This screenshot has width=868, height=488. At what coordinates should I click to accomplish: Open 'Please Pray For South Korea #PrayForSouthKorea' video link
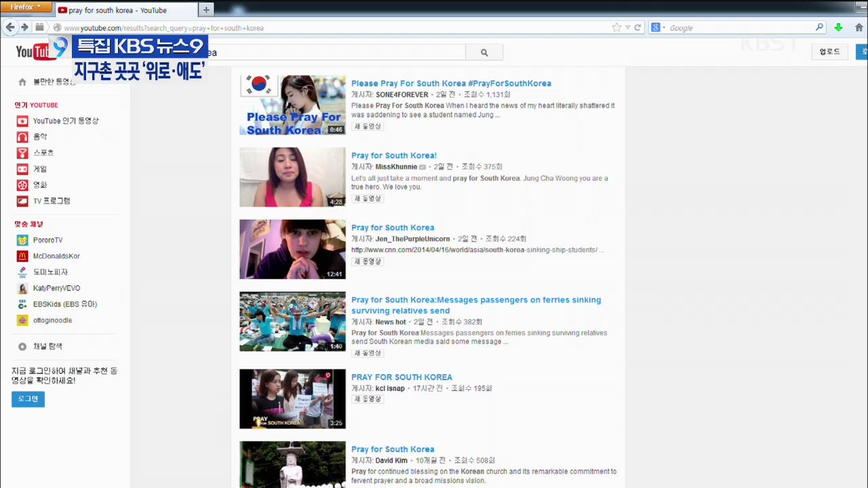(451, 83)
